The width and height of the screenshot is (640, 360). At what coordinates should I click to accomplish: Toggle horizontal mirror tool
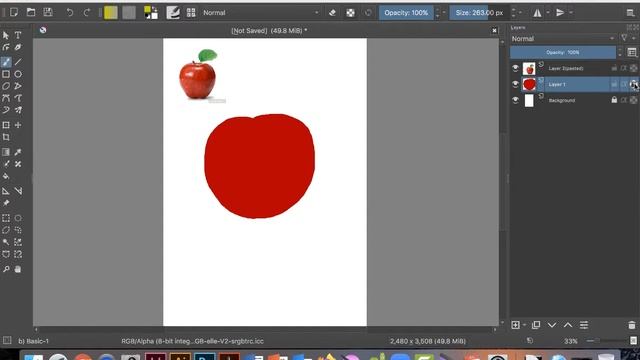537,13
